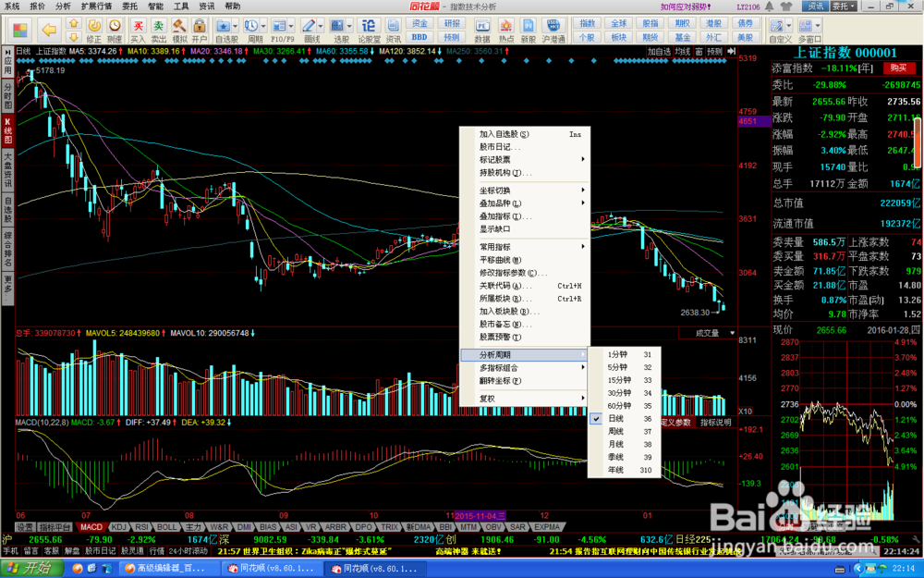Run the 测速 speed test tool
Viewport: 924px width, 578px height.
[115, 31]
